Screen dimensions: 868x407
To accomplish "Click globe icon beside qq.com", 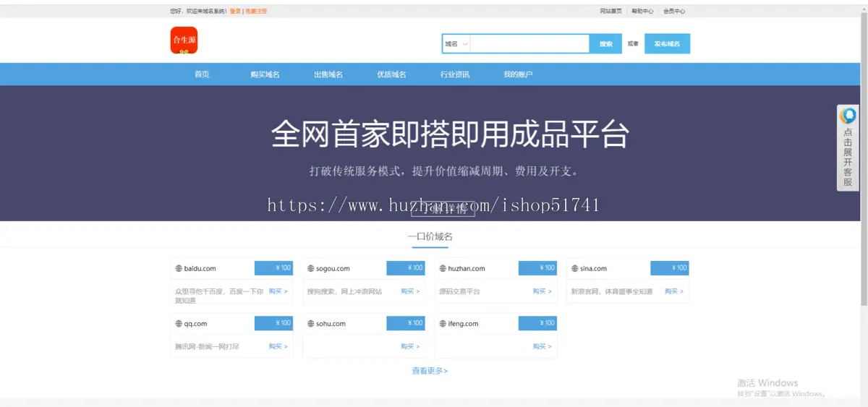I will point(179,324).
